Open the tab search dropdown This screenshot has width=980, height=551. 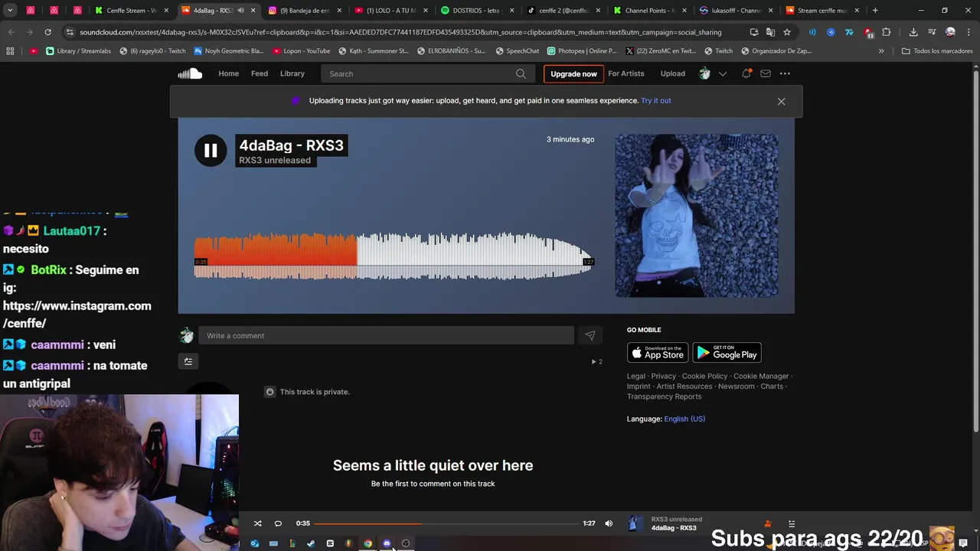pyautogui.click(x=10, y=11)
